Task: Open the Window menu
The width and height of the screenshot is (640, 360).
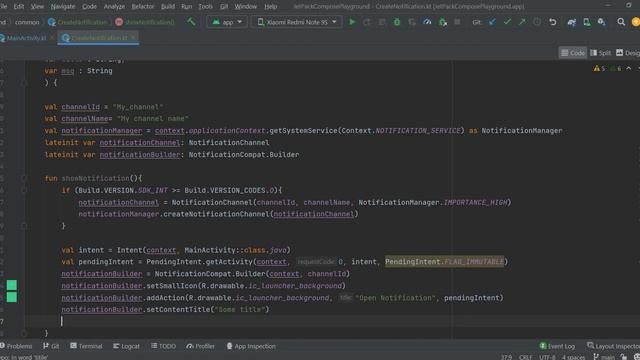Action: tap(246, 7)
